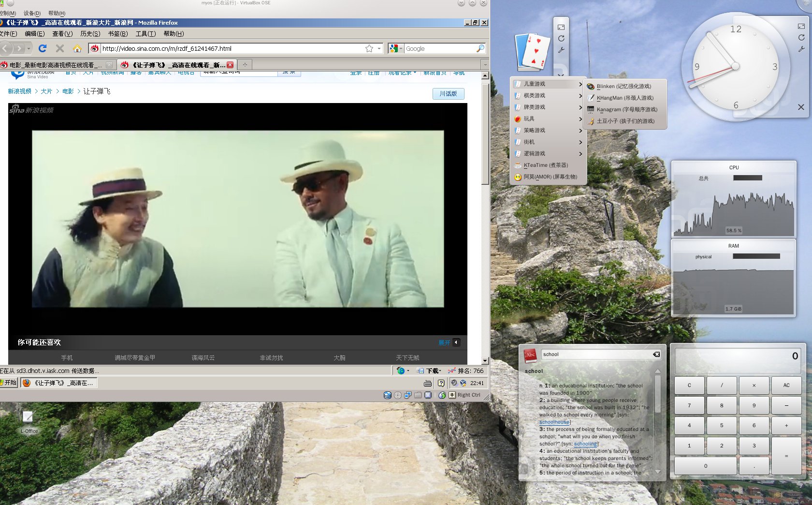Screen dimensions: 812x505
Task: Expand the 街机 submenu
Action: [548, 142]
